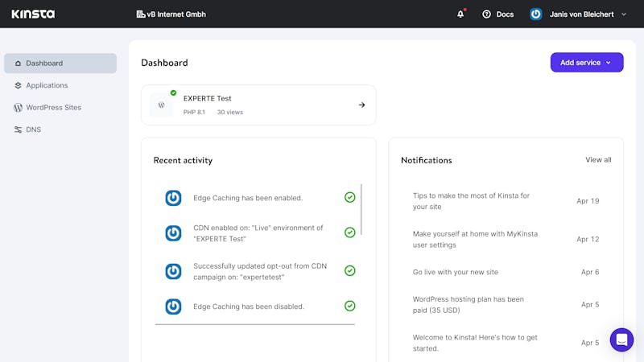
Task: Click 'CDN enabled on: Live environment' entry
Action: point(258,233)
